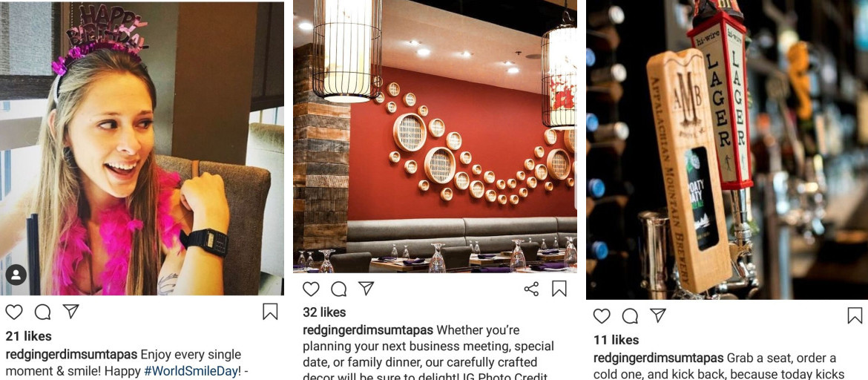Tap the tagged-person icon on birthday photo
Viewport: 868px width, 380px height.
pos(16,275)
